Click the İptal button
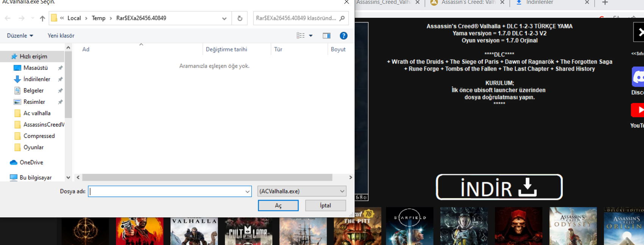 point(325,206)
